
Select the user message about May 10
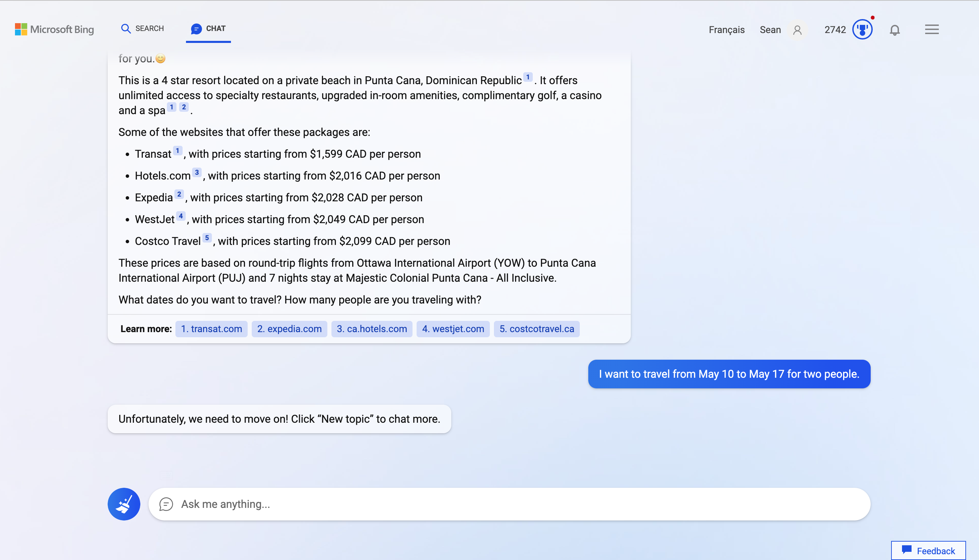tap(729, 374)
